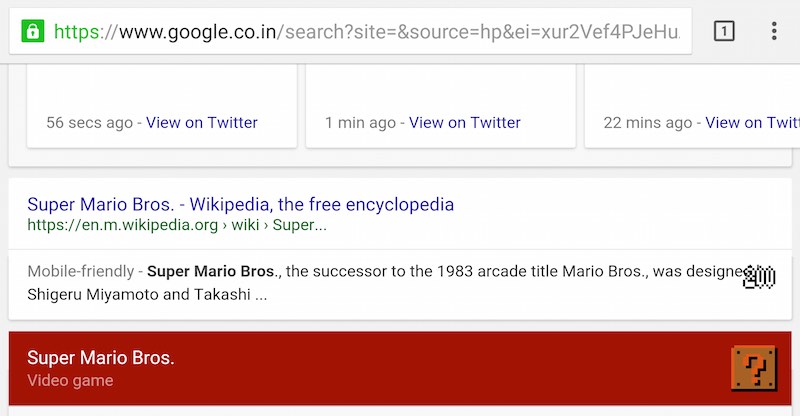Click the en.m.wikipedia.org green URL breadcrumb
800x416 pixels.
point(177,225)
